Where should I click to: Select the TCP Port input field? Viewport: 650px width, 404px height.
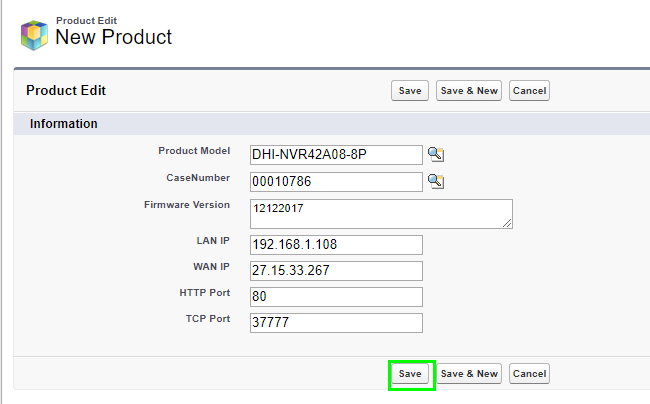pyautogui.click(x=336, y=323)
